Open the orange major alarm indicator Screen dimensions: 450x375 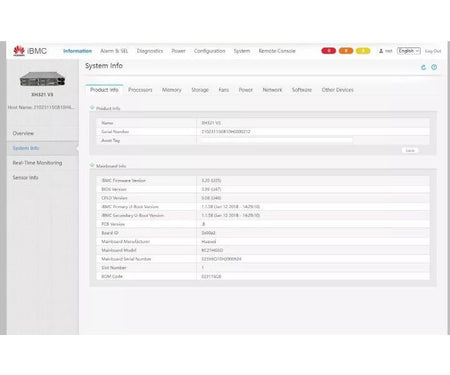[346, 51]
